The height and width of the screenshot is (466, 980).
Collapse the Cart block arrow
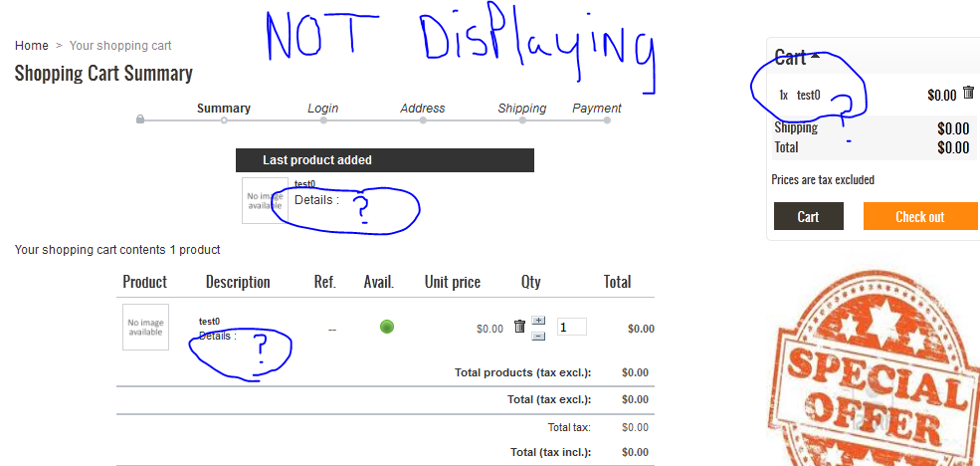tap(816, 57)
